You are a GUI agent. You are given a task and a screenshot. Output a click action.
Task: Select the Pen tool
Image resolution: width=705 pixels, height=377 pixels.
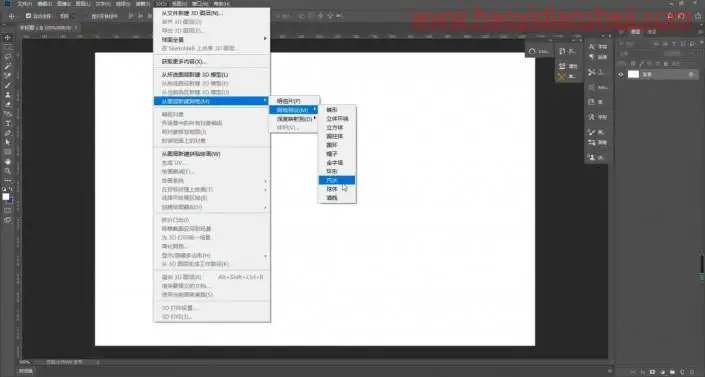coord(8,133)
